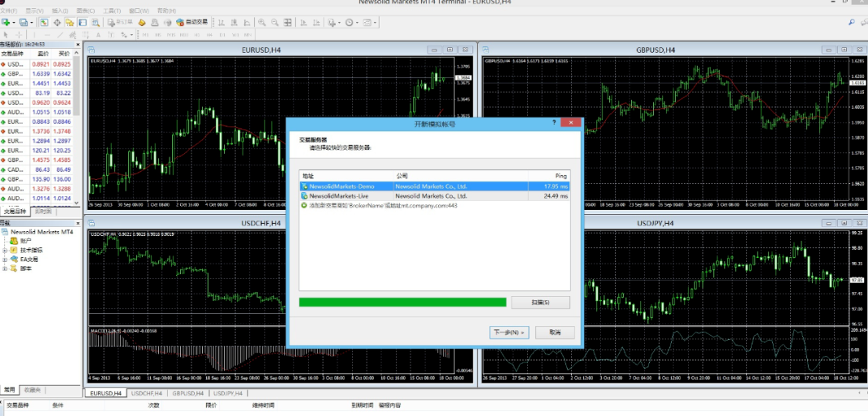The image size is (868, 416).
Task: Toggle the 自动交易 auto trading button
Action: pyautogui.click(x=191, y=22)
